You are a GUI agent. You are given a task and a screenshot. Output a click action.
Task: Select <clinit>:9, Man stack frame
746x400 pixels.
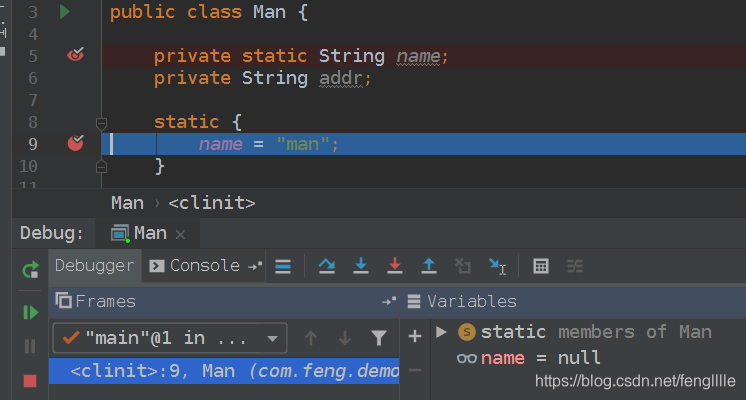(x=224, y=371)
